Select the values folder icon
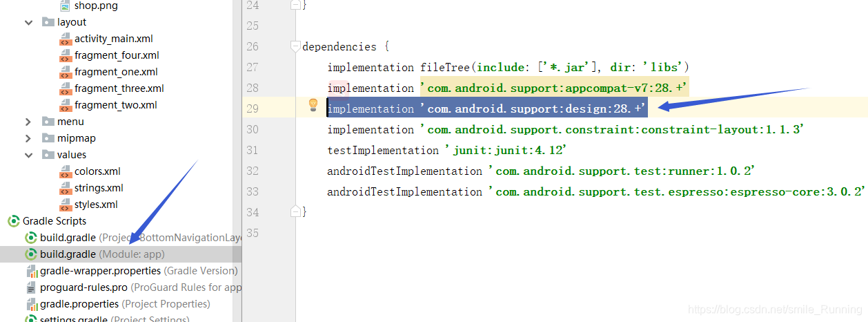Screen dimensions: 868x322 pos(48,155)
